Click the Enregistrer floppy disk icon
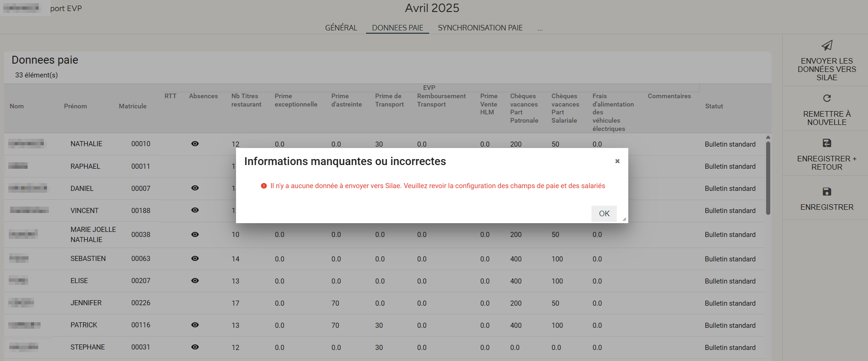868x361 pixels. (827, 192)
